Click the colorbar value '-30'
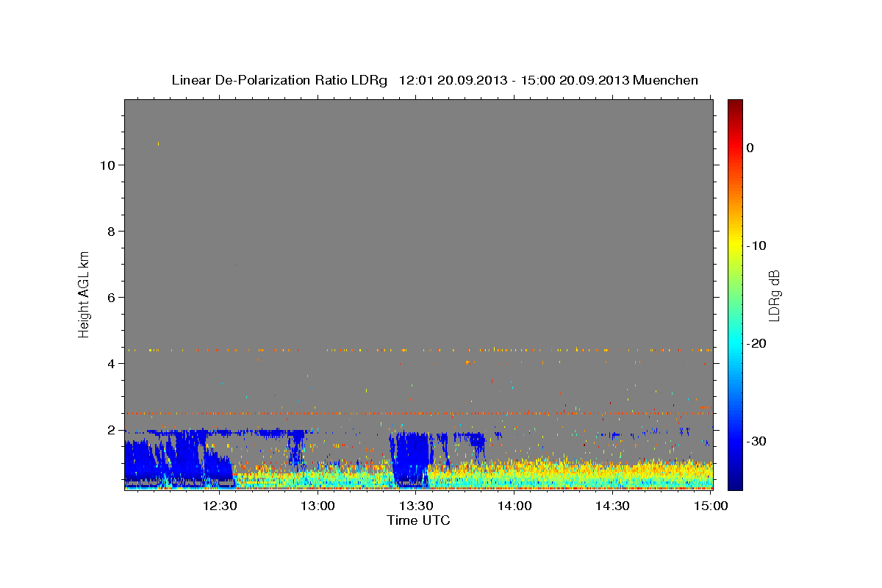Screen dimensions: 882x588 (757, 441)
